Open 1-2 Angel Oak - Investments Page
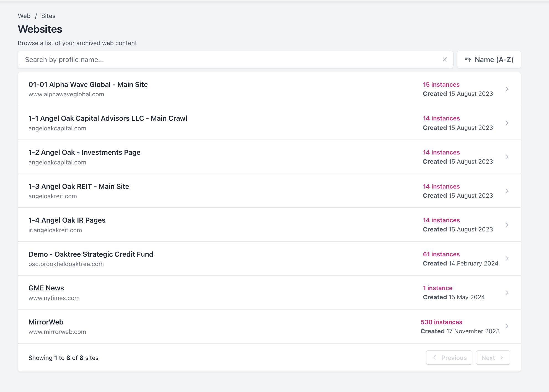 84,152
